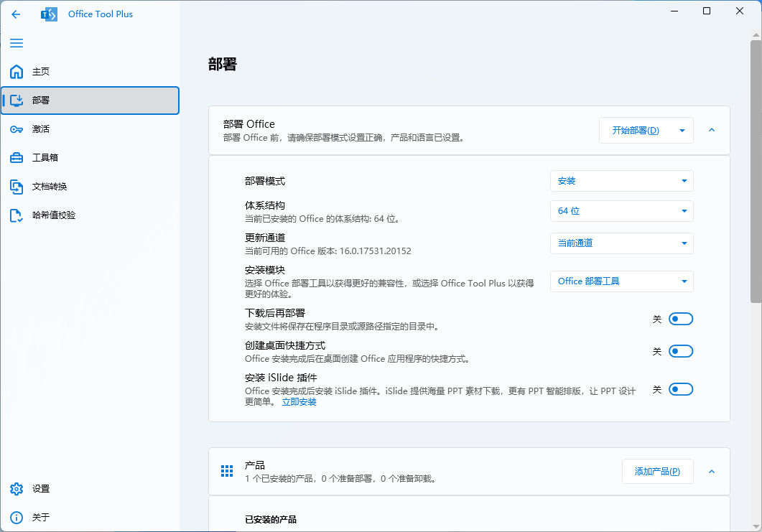Maximize the Office Tool Plus window
The image size is (762, 532).
[x=707, y=11]
